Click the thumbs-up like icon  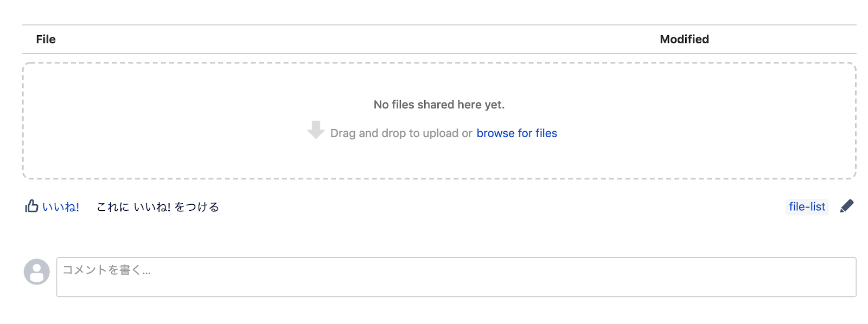pos(31,206)
